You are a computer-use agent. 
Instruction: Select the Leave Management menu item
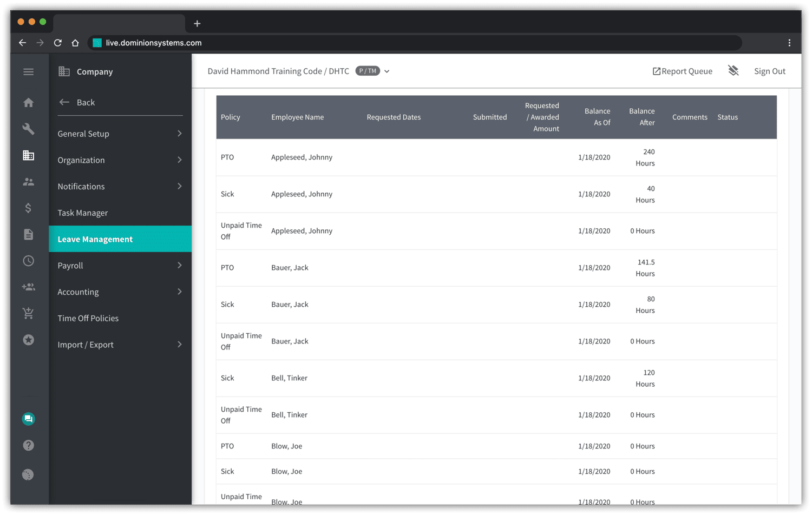[120, 239]
